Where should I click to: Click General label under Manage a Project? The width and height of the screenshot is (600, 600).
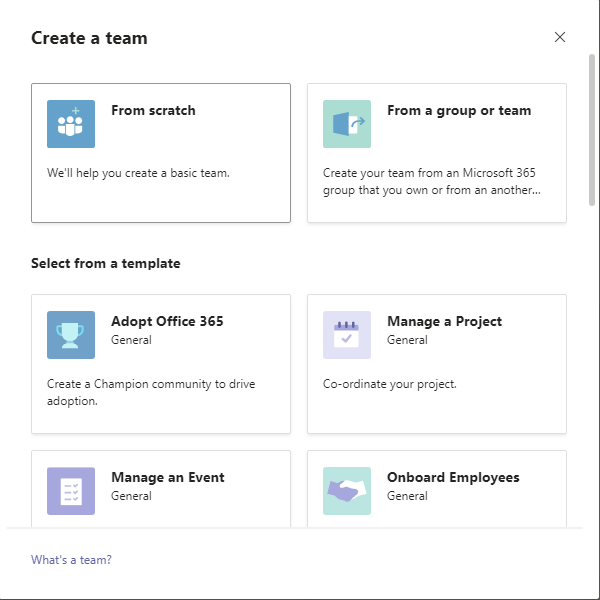[407, 340]
